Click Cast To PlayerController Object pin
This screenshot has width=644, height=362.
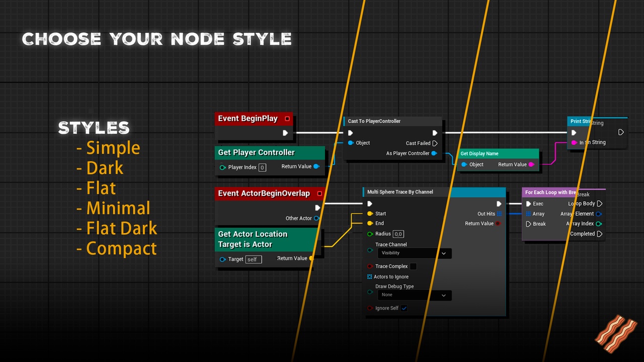351,143
